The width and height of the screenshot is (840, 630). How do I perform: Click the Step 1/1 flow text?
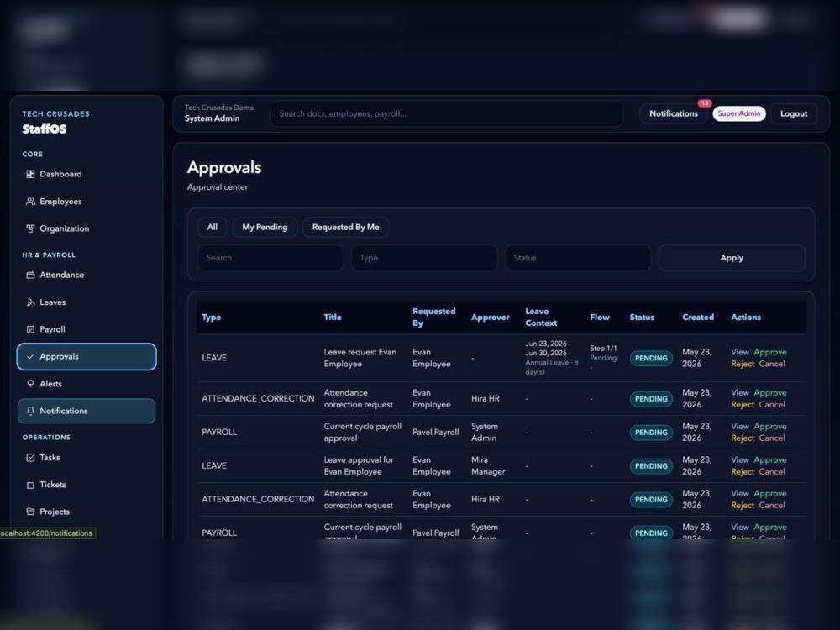click(x=603, y=349)
